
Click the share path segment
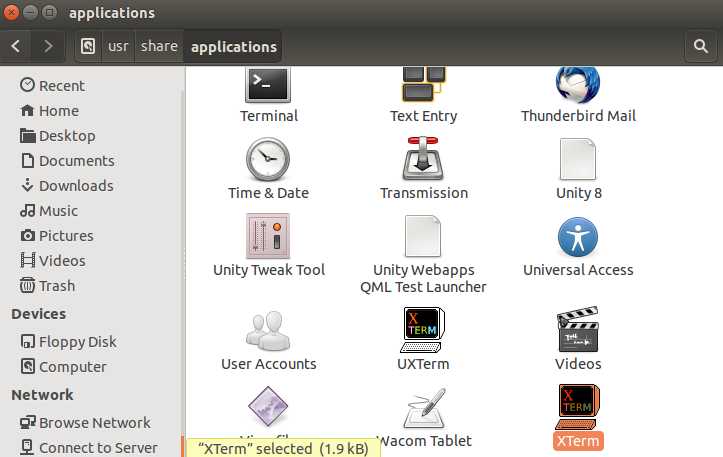(x=159, y=46)
